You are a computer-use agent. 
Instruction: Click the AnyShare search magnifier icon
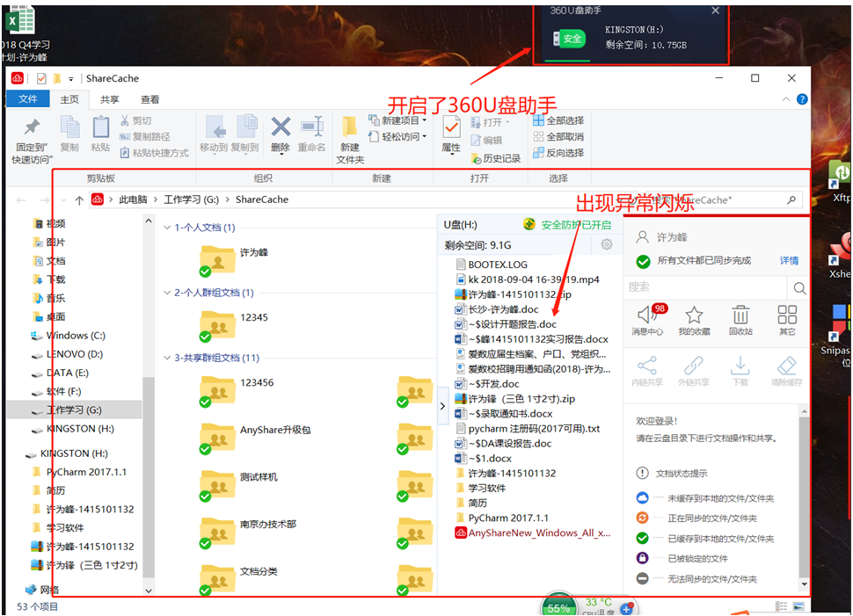(x=799, y=287)
